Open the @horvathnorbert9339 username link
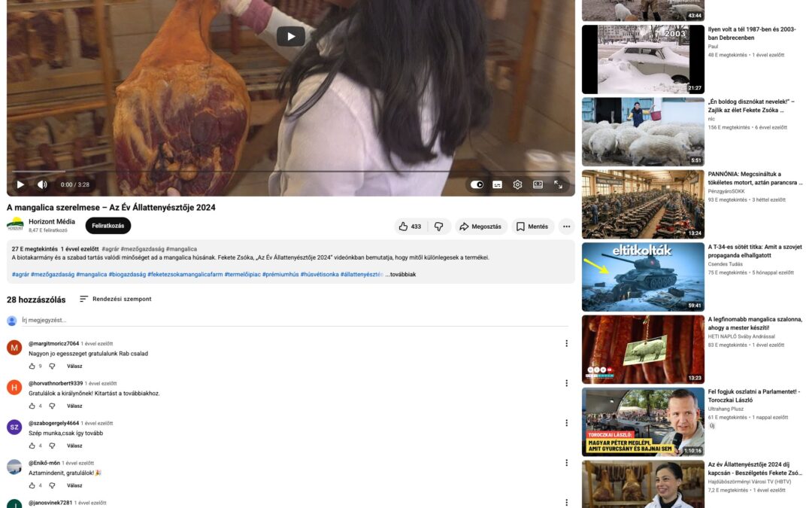This screenshot has width=812, height=508. (x=56, y=384)
